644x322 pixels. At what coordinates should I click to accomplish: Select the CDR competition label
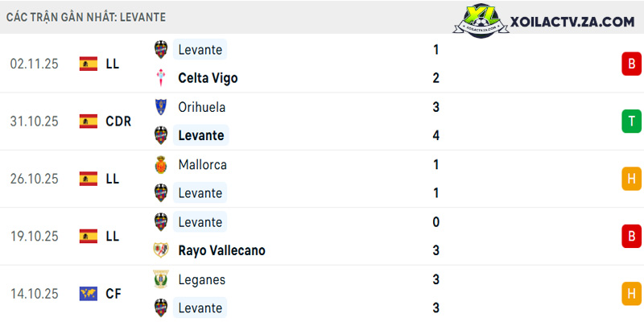coord(118,122)
